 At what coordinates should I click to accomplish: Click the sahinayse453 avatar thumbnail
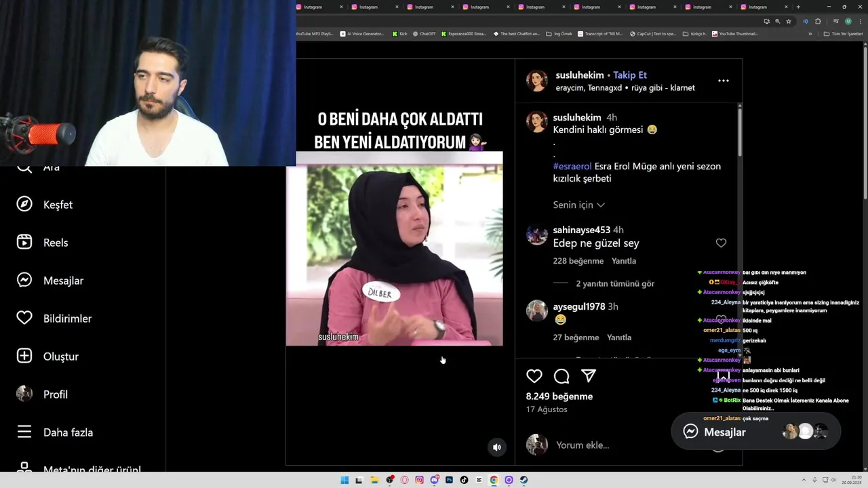(x=537, y=235)
